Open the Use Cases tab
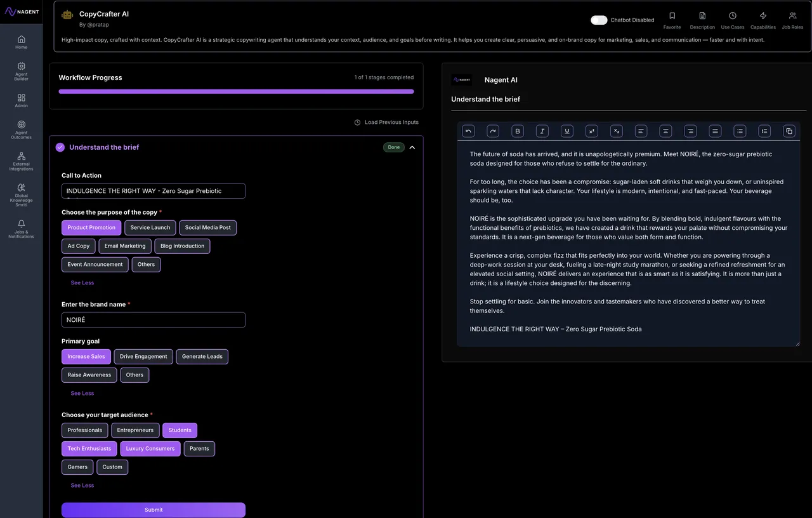 733,20
